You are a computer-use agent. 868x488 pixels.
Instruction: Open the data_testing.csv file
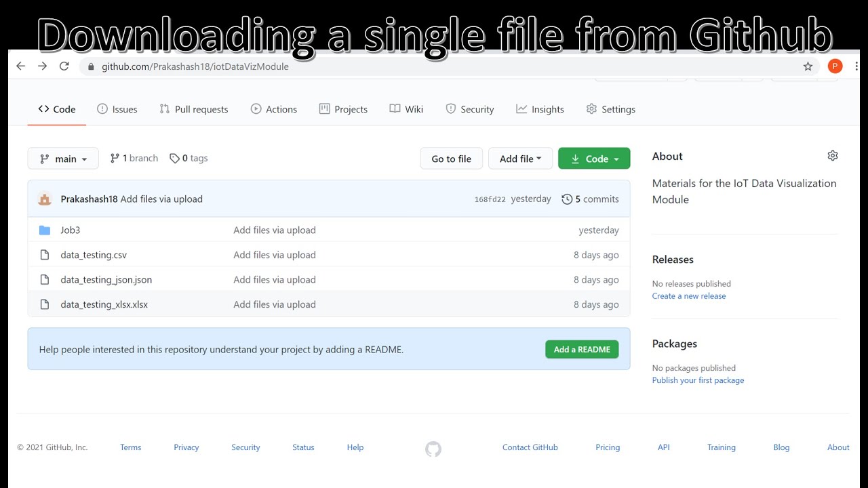pos(94,255)
